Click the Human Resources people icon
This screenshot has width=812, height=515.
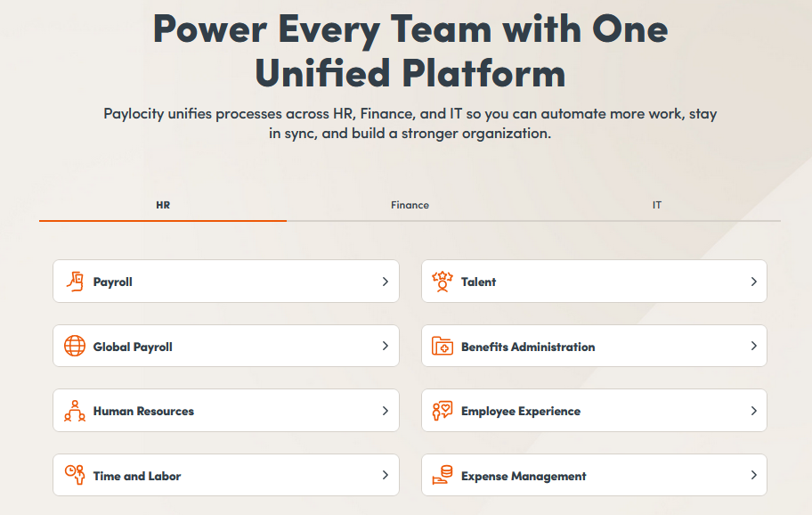[x=75, y=411]
